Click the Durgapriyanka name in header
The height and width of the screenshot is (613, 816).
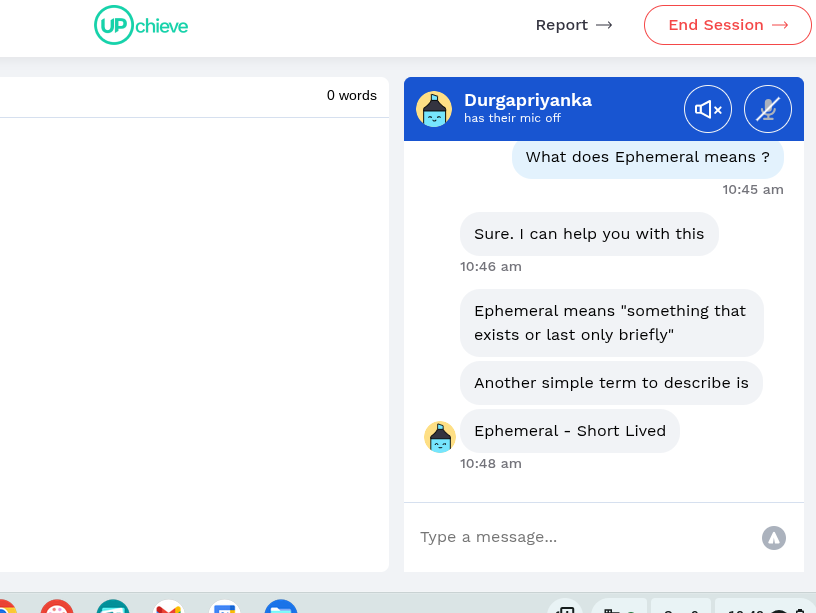point(528,100)
